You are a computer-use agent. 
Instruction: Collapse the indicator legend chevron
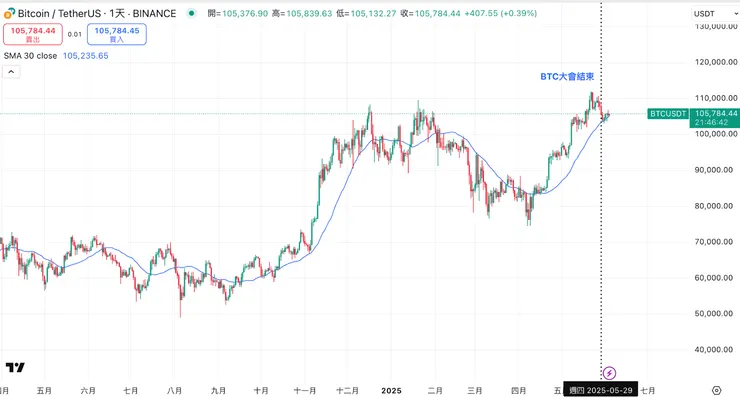[x=11, y=72]
